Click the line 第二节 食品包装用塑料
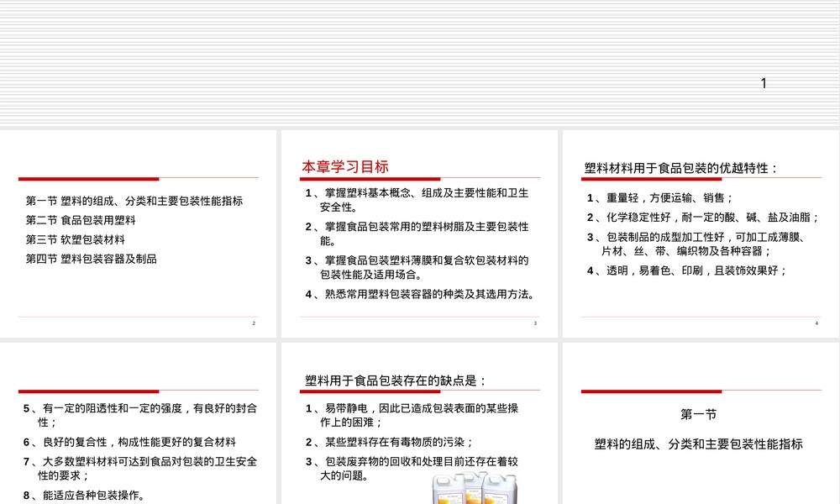The width and height of the screenshot is (840, 504). 81,220
